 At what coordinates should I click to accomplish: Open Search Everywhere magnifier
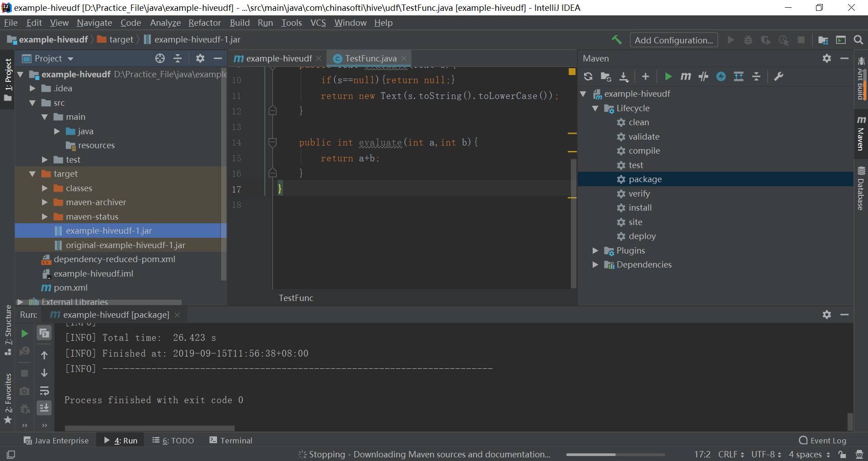[858, 40]
